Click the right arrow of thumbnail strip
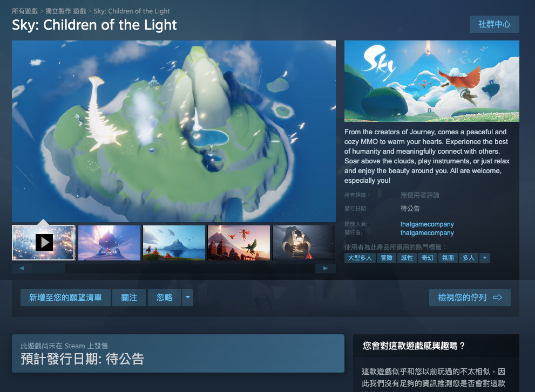535x392 pixels. pyautogui.click(x=325, y=269)
